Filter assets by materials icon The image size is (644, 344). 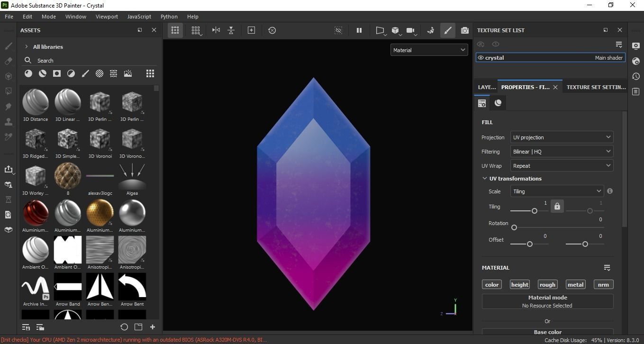[28, 73]
